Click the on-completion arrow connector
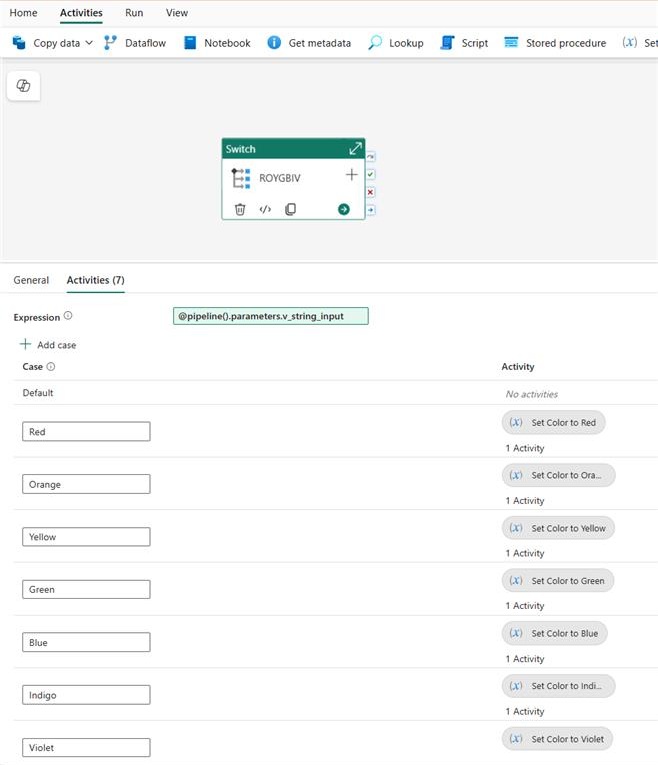Screen dimensions: 658x765 coord(371,210)
